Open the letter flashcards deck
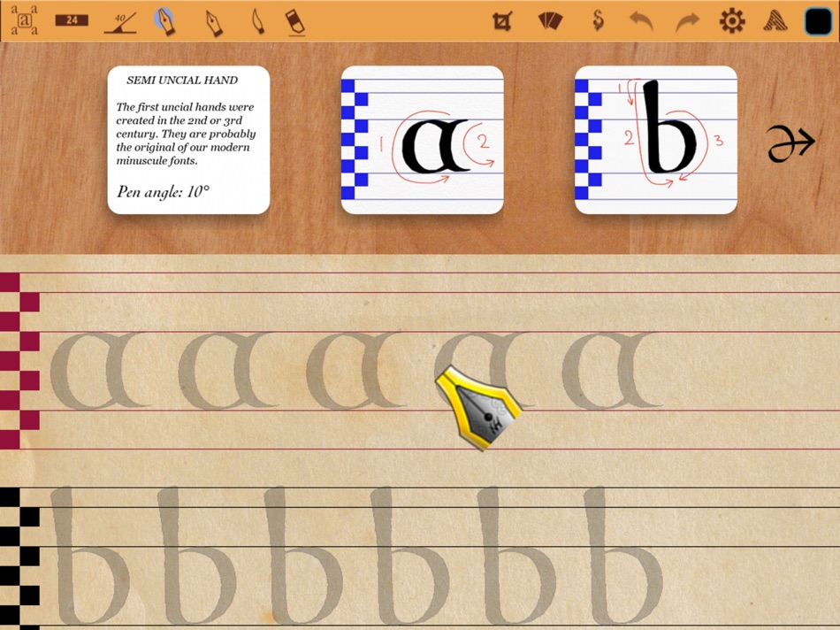The height and width of the screenshot is (630, 840). [x=550, y=21]
